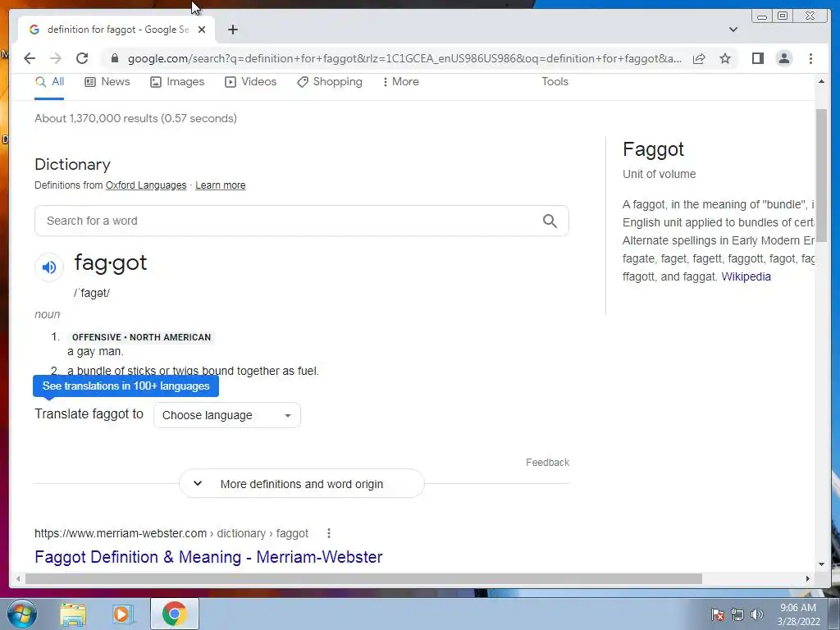Open a new browser tab
The image size is (840, 630).
pyautogui.click(x=232, y=30)
